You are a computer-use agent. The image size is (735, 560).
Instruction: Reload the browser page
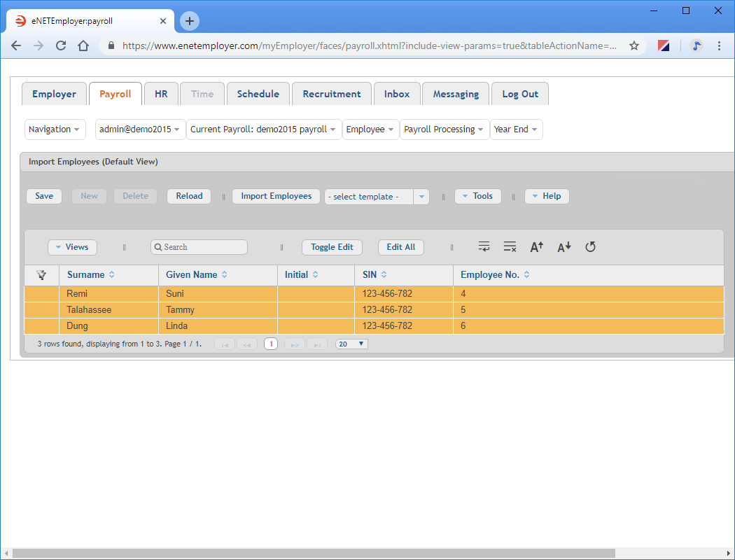click(x=61, y=45)
